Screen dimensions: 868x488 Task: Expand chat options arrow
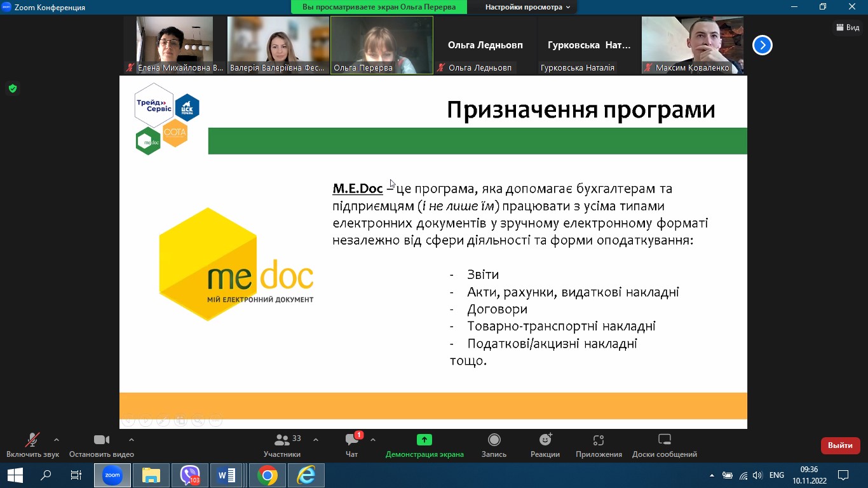pos(373,440)
